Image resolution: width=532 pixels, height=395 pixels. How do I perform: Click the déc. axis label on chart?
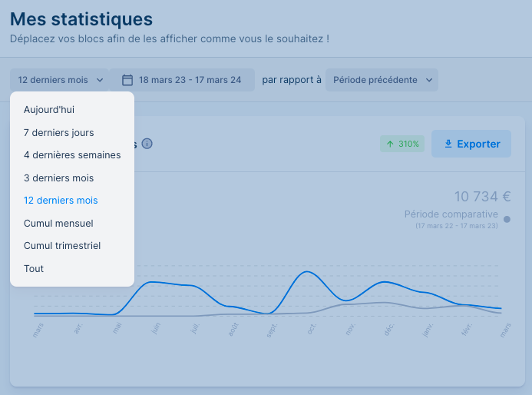389,330
